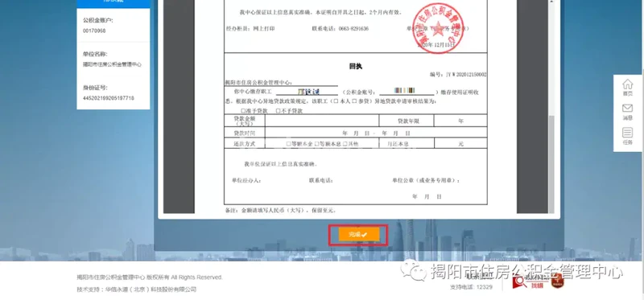Open 首页 home icon in right sidebar
Viewport: 644px width, 300px height.
[628, 88]
